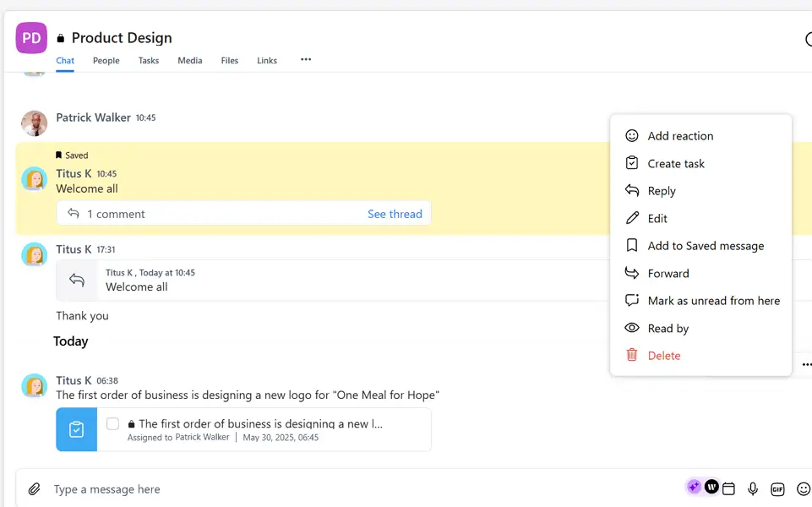The image size is (812, 507).
Task: Click the red Delete menu option
Action: 663,356
